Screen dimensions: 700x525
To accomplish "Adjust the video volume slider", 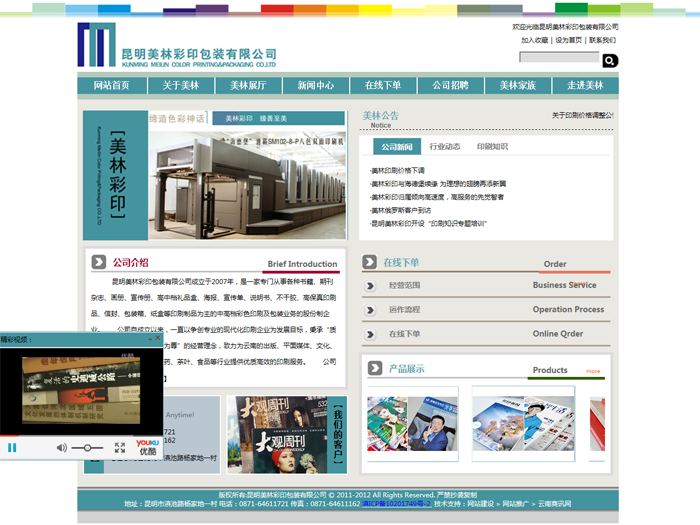I will tap(88, 447).
